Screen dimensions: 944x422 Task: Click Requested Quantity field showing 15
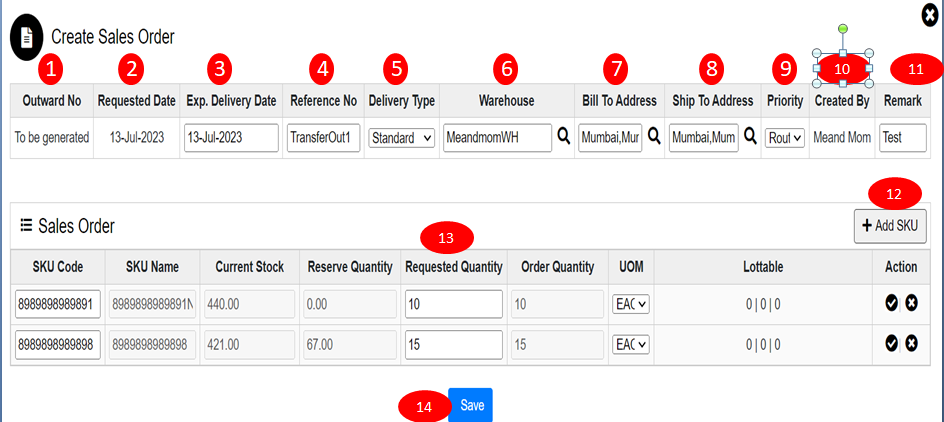453,344
